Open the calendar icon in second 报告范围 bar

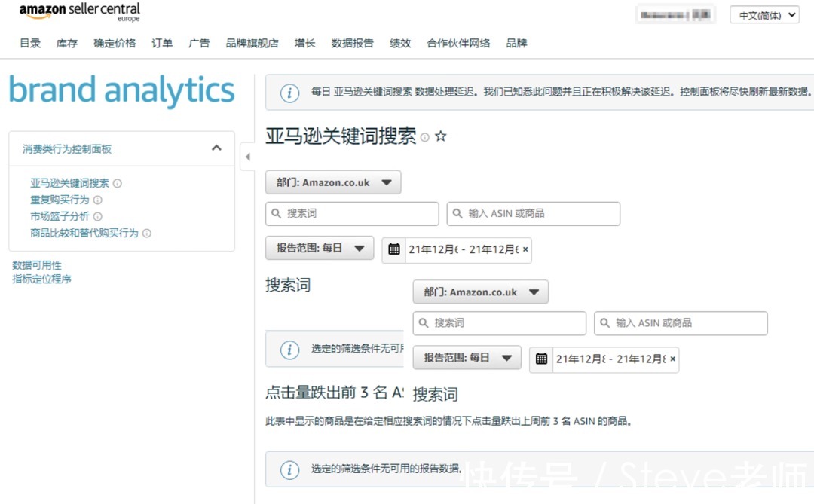pyautogui.click(x=541, y=359)
